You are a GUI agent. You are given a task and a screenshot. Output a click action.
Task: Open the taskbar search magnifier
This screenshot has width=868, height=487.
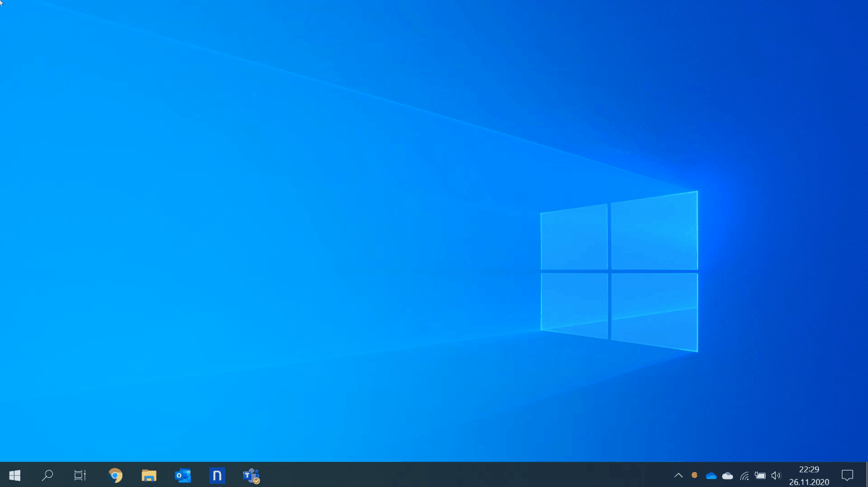click(48, 475)
